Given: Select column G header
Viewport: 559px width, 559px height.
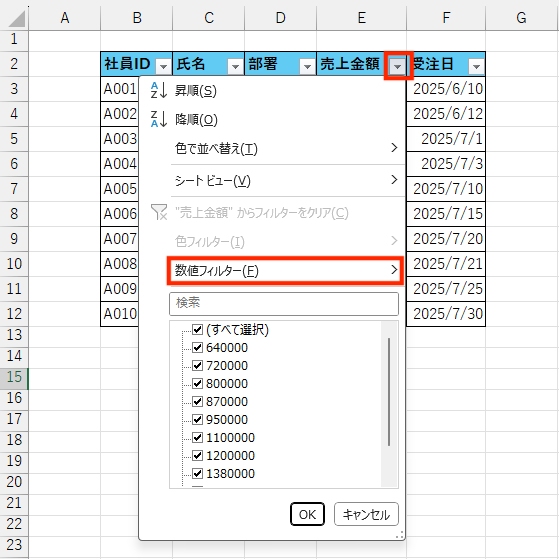Looking at the screenshot, I should (x=522, y=18).
